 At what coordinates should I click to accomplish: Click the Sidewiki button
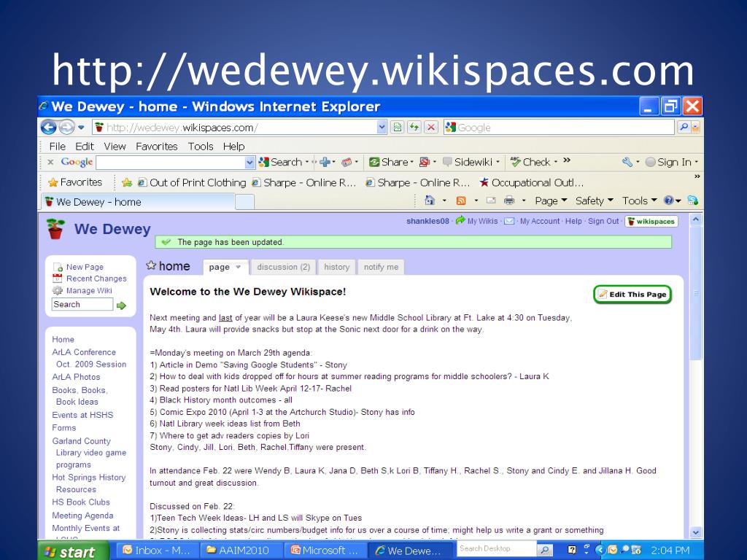coord(468,163)
